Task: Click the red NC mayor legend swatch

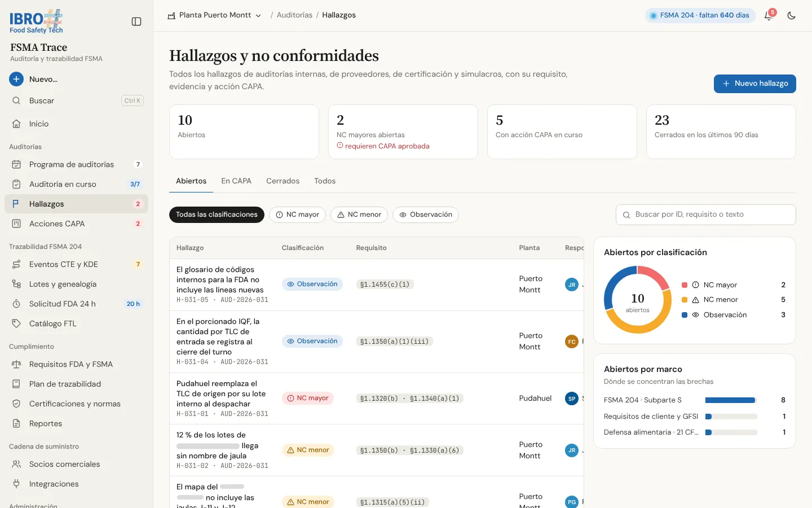Action: click(685, 285)
